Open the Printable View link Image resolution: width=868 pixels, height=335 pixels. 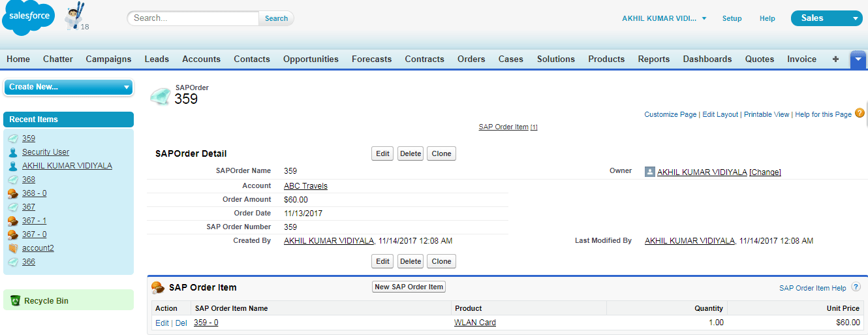point(767,114)
